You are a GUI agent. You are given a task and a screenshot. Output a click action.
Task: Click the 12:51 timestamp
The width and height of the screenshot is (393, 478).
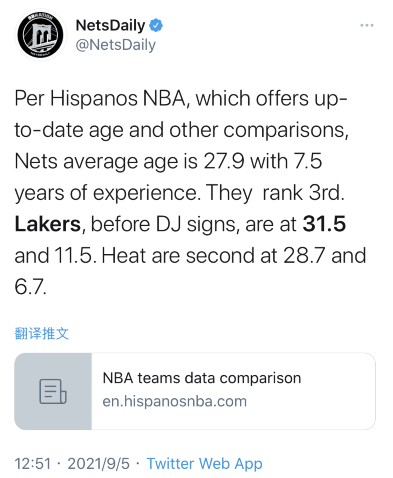33,464
